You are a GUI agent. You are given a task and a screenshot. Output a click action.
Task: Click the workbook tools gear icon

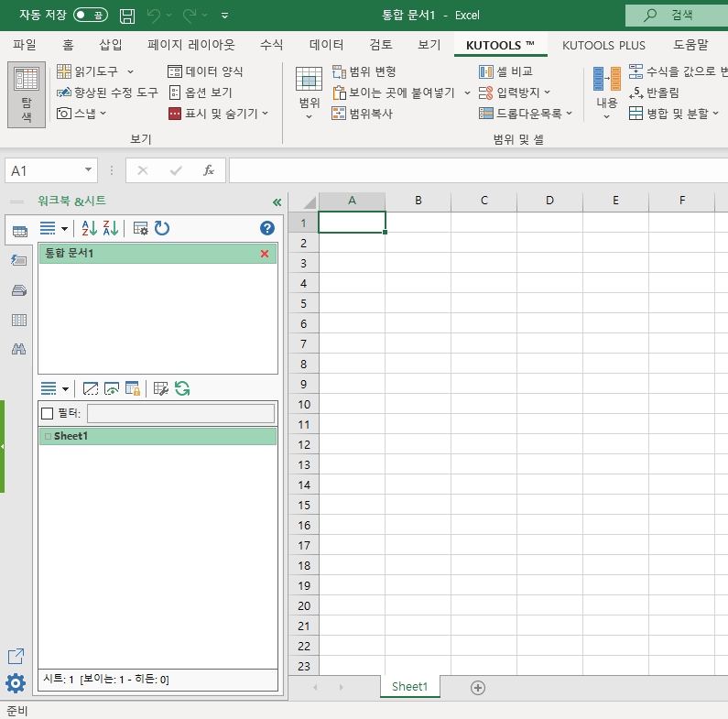[140, 228]
